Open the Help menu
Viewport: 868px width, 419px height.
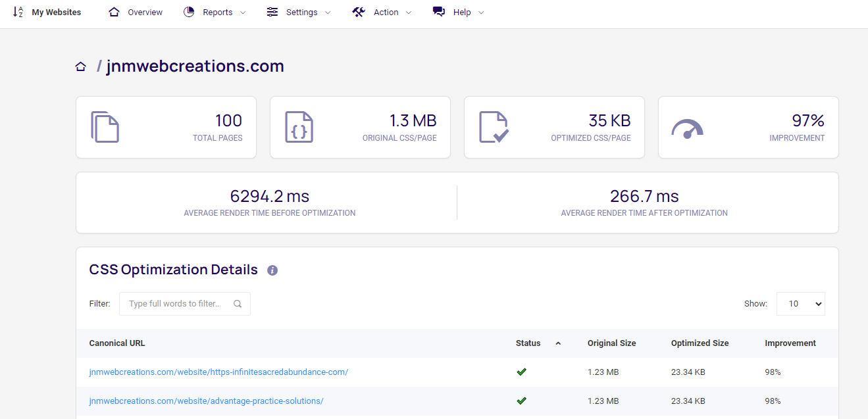(462, 11)
